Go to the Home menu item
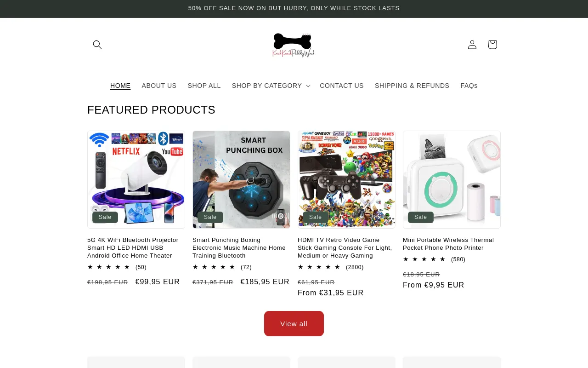 pyautogui.click(x=120, y=86)
